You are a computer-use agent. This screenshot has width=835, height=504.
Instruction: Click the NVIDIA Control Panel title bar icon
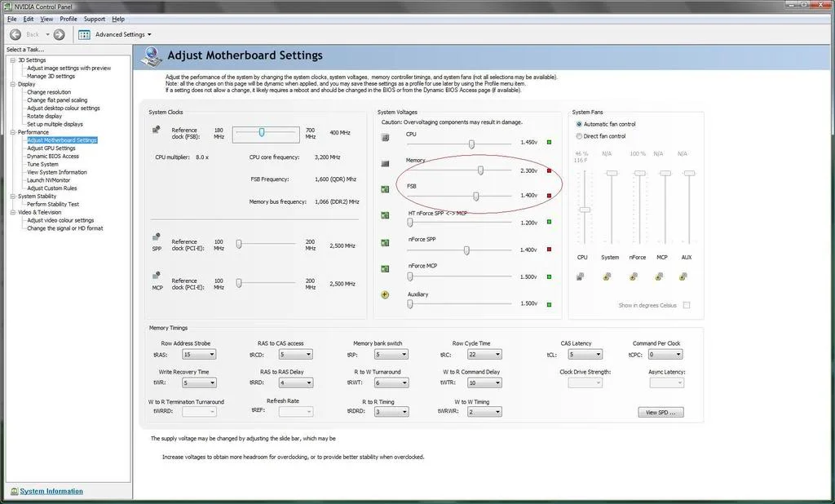[x=7, y=7]
